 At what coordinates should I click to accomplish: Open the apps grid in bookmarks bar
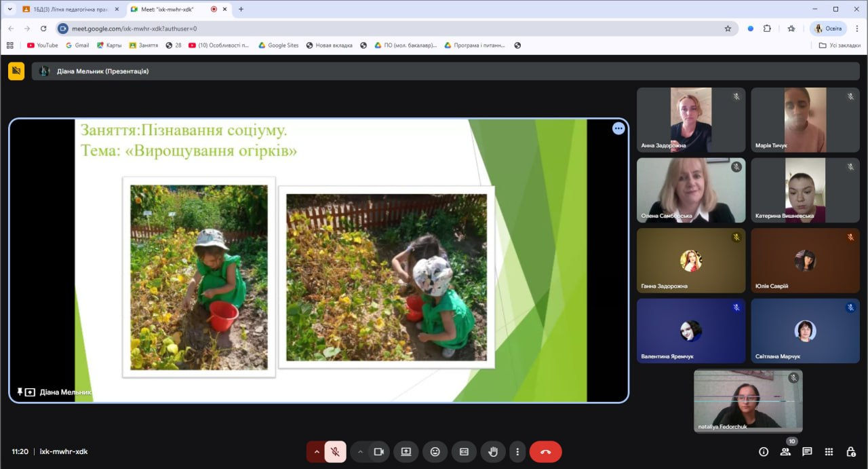tap(9, 45)
